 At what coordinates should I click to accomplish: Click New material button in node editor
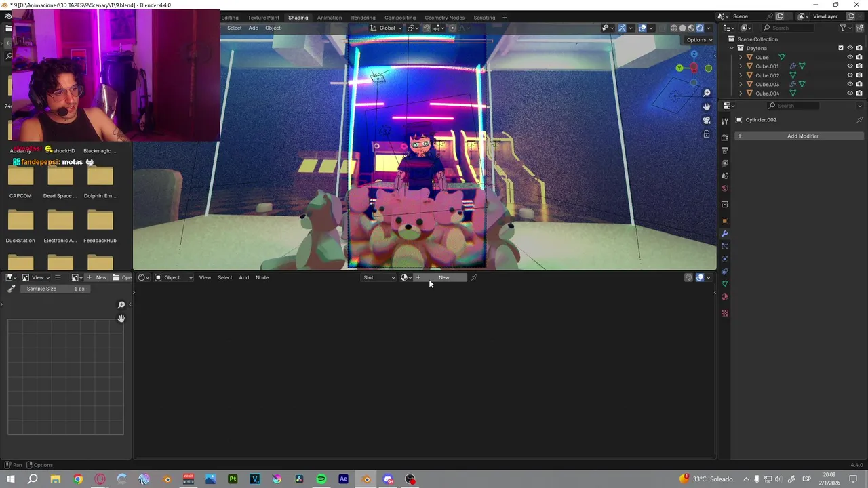click(439, 277)
